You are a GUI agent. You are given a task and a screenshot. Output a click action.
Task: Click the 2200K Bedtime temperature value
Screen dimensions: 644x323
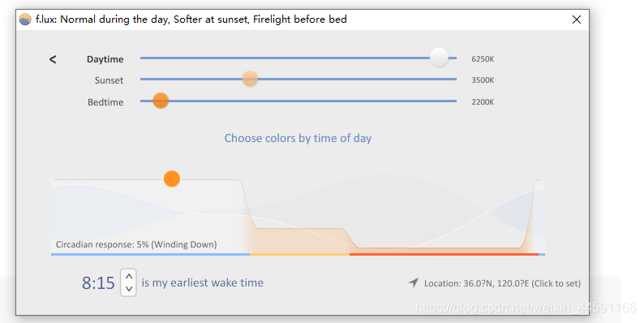(483, 102)
